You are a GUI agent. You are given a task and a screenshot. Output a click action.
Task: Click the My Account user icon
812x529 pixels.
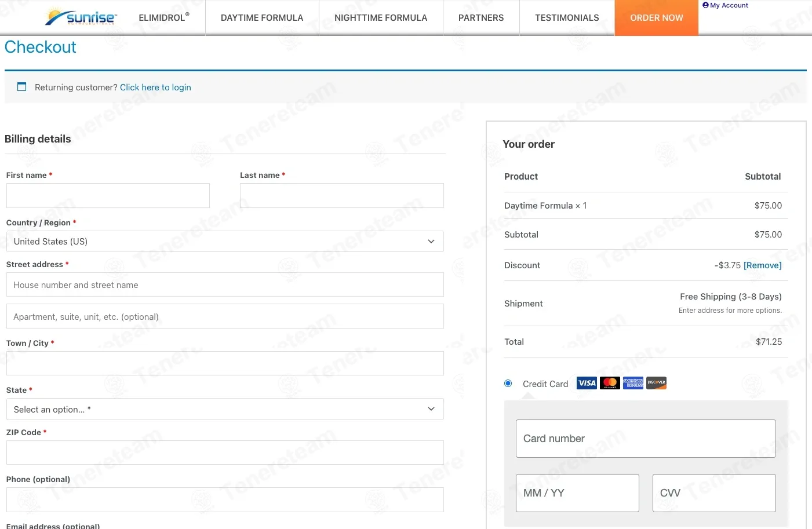point(705,5)
